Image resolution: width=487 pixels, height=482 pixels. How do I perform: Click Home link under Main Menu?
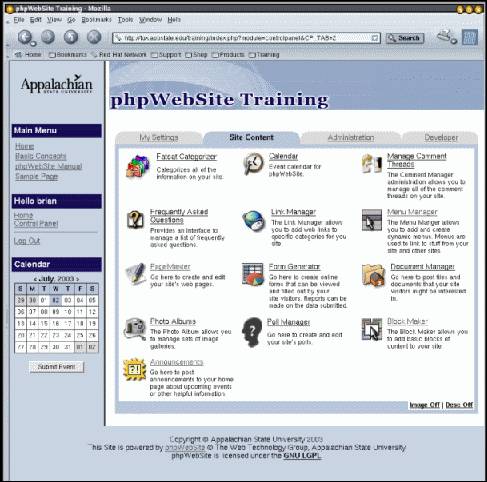(24, 146)
